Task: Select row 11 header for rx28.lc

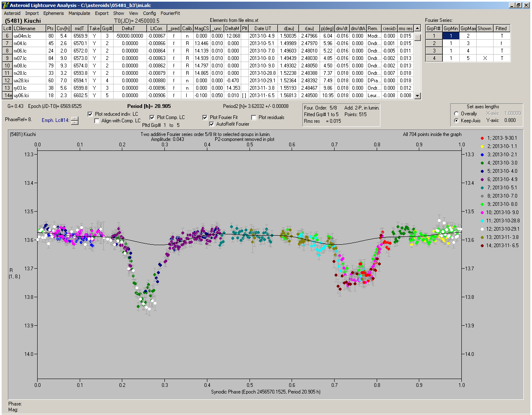Action: (7, 73)
